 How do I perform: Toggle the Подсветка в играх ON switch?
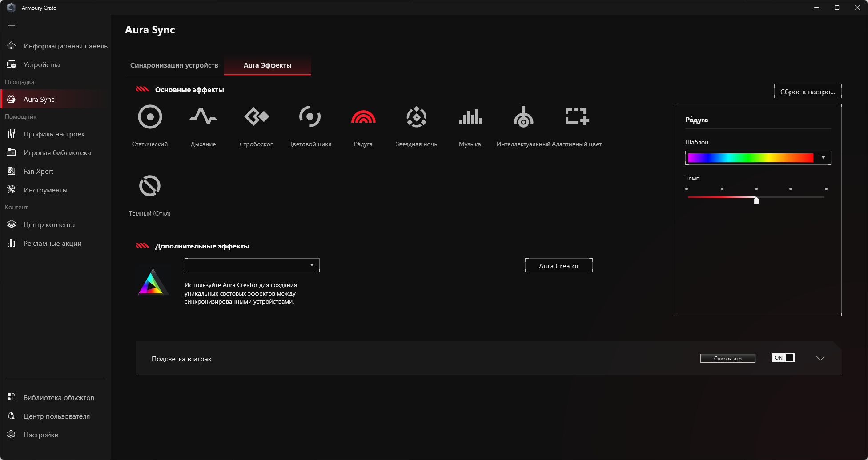pyautogui.click(x=783, y=358)
